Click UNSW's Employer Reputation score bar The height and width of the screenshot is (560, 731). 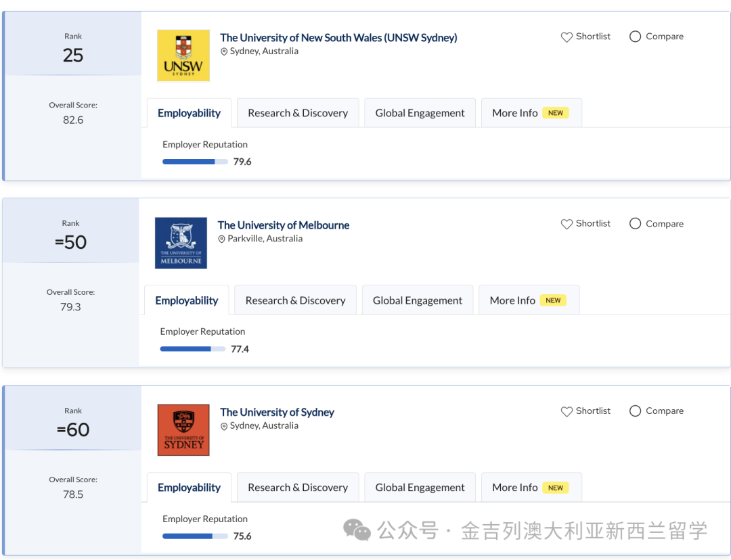tap(195, 162)
